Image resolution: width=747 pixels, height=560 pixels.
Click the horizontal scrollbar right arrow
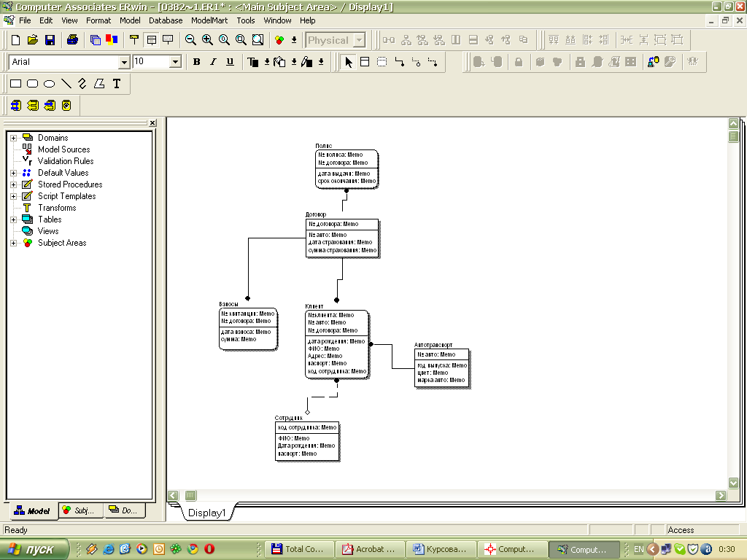click(721, 495)
